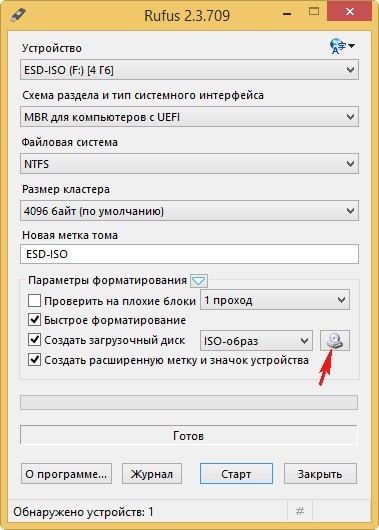Screen dimensions: 379x530
Task: Open the Устройство dropdown ESD-ISO (F:)
Action: pos(189,70)
